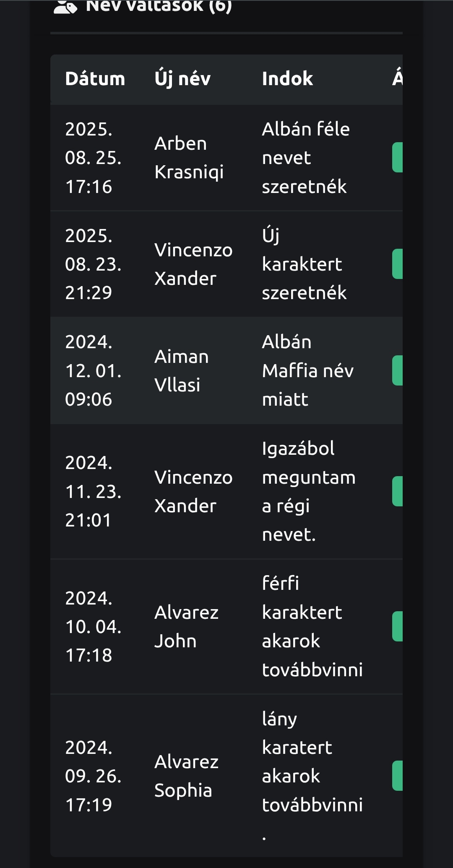Click the date 2025. 08. 23. 21:29

93,264
